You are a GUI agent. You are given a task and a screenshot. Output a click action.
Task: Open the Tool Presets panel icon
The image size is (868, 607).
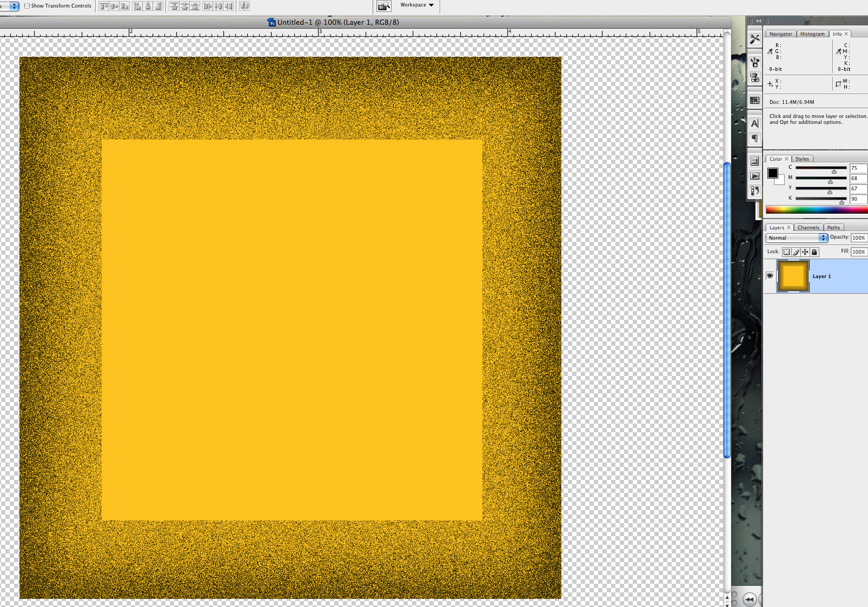click(x=755, y=39)
